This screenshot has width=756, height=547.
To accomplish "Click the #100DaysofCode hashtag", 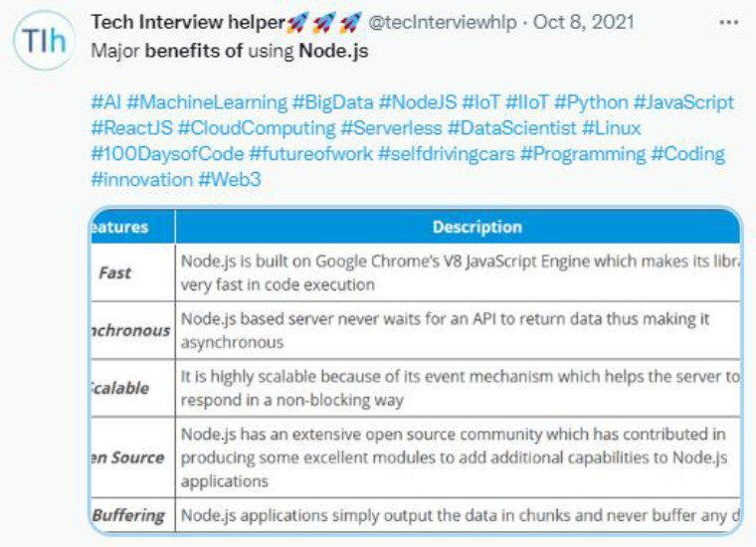I will click(167, 154).
